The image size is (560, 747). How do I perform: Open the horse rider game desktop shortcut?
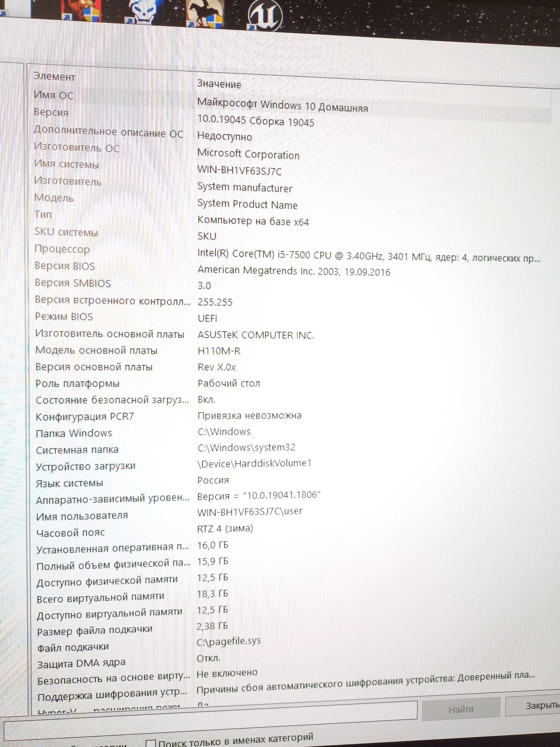206,13
